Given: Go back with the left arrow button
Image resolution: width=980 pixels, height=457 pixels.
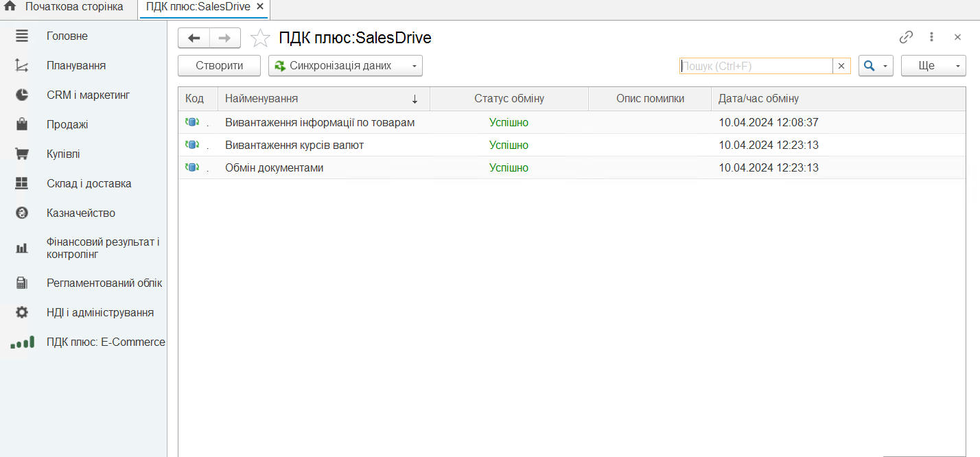Looking at the screenshot, I should [194, 38].
